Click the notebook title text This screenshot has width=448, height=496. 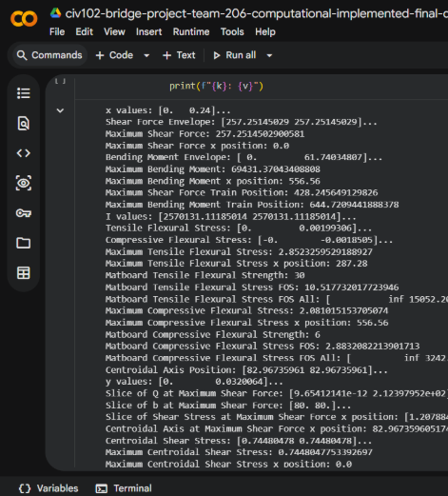[256, 13]
